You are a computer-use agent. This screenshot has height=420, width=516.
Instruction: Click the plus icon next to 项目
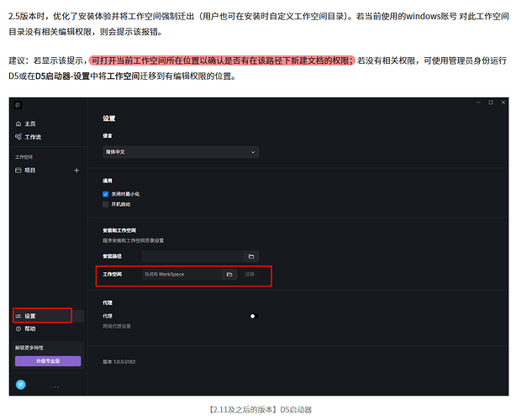(x=76, y=170)
